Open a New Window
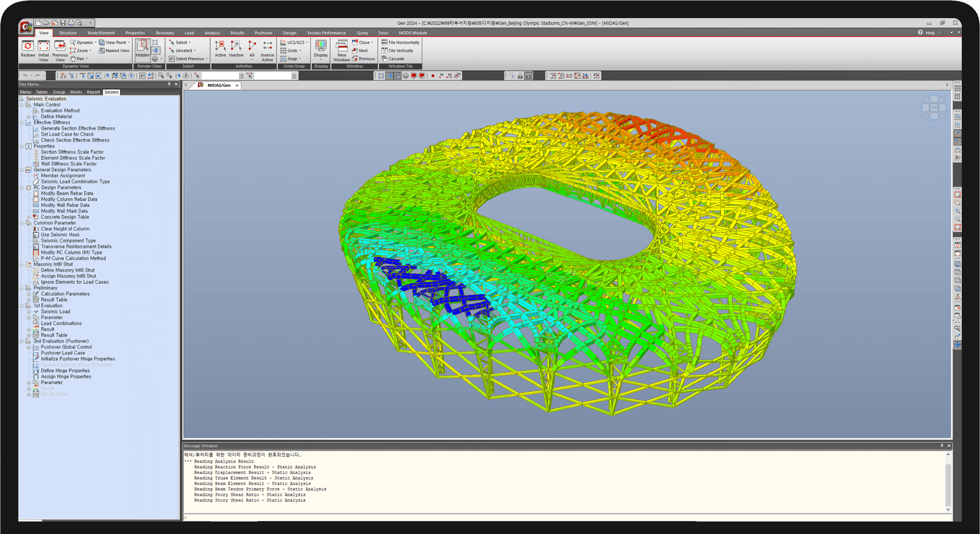 click(341, 47)
